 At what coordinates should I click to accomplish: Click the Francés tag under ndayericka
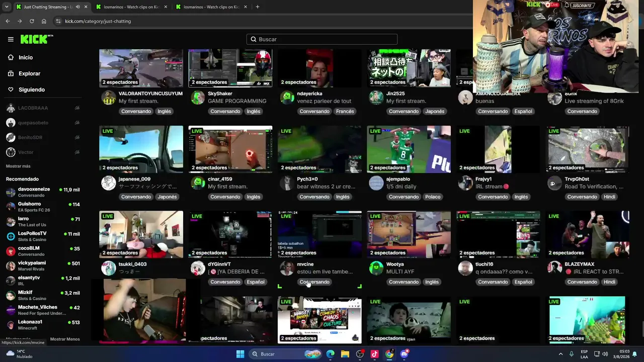click(x=345, y=112)
